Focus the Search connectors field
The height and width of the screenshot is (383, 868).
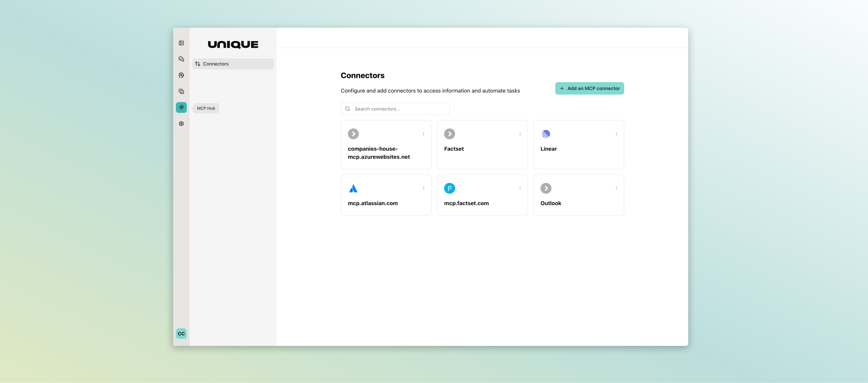[x=395, y=109]
